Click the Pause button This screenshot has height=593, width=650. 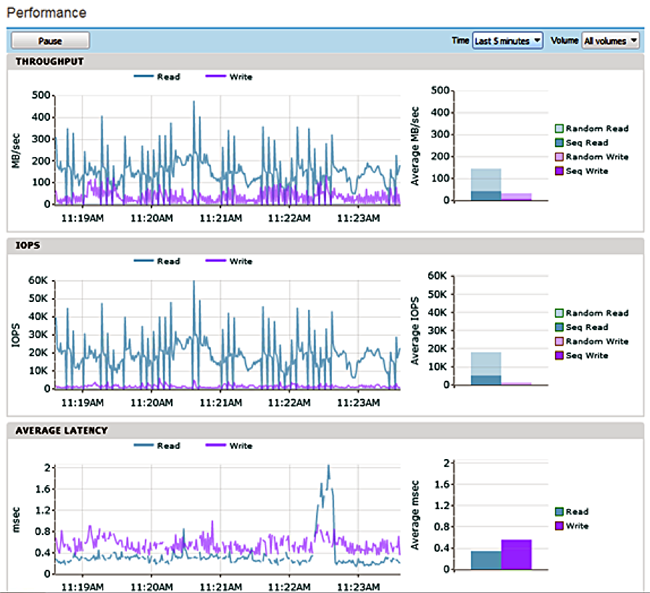point(50,41)
